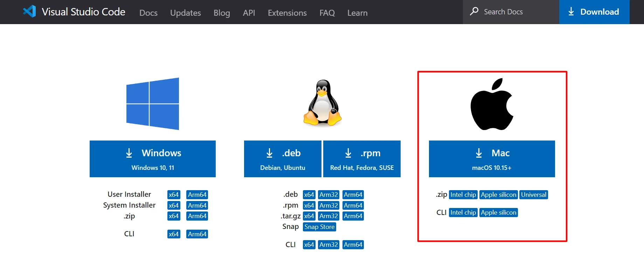This screenshot has width=644, height=273.
Task: Focus the Search Docs input field
Action: coord(511,12)
